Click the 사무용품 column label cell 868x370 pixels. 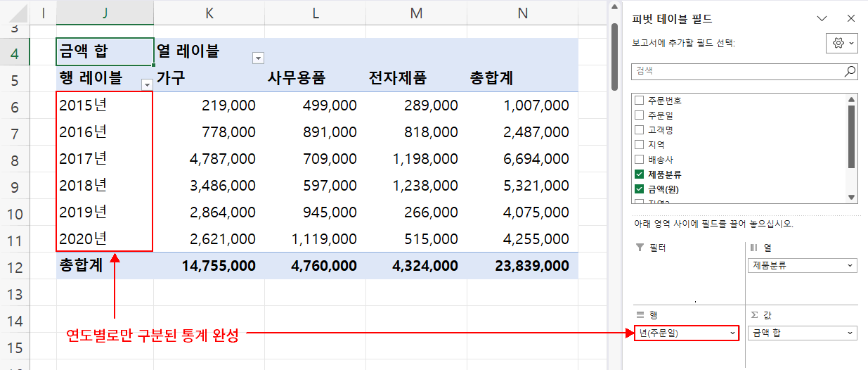click(315, 78)
